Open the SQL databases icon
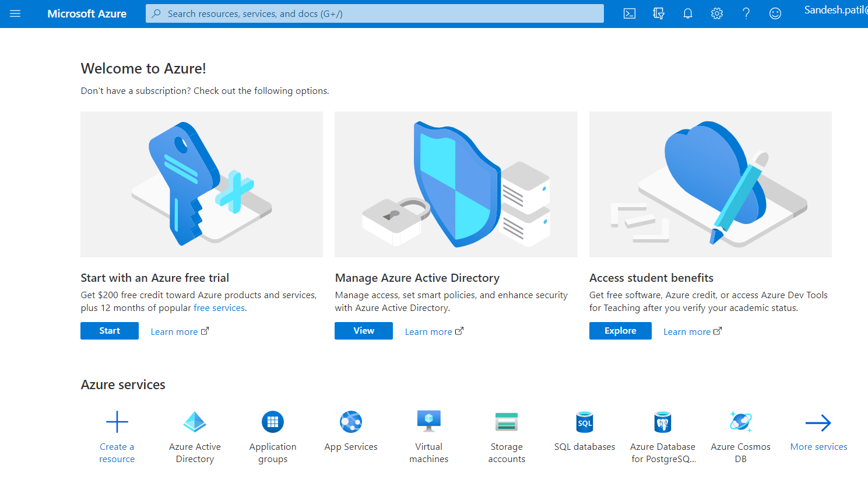This screenshot has height=486, width=868. pyautogui.click(x=585, y=422)
